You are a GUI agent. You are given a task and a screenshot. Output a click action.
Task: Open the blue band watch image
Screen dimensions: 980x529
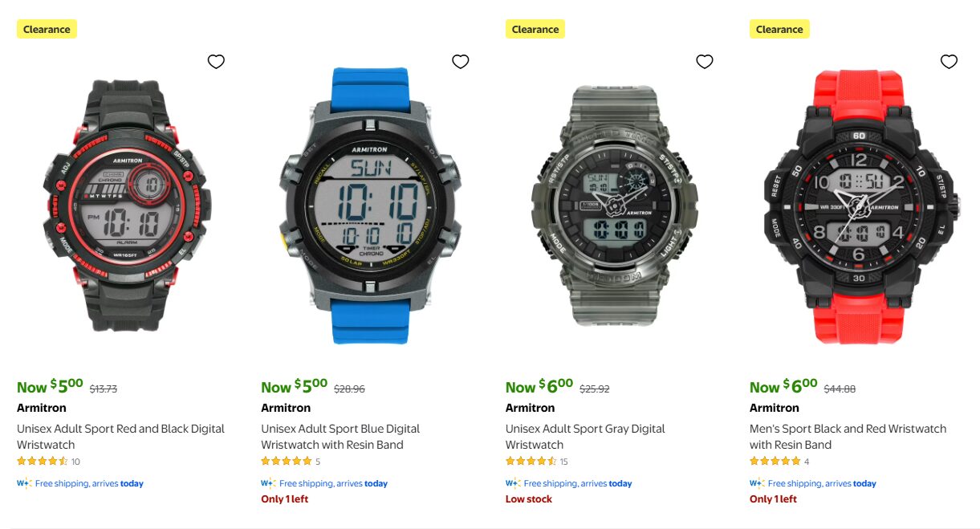(370, 205)
